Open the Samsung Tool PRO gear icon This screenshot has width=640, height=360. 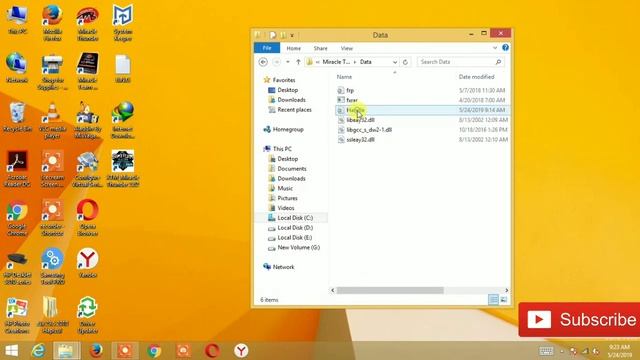pyautogui.click(x=52, y=266)
